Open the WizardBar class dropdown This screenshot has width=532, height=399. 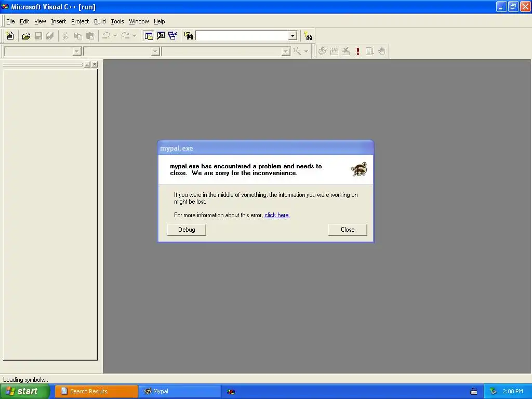click(77, 51)
